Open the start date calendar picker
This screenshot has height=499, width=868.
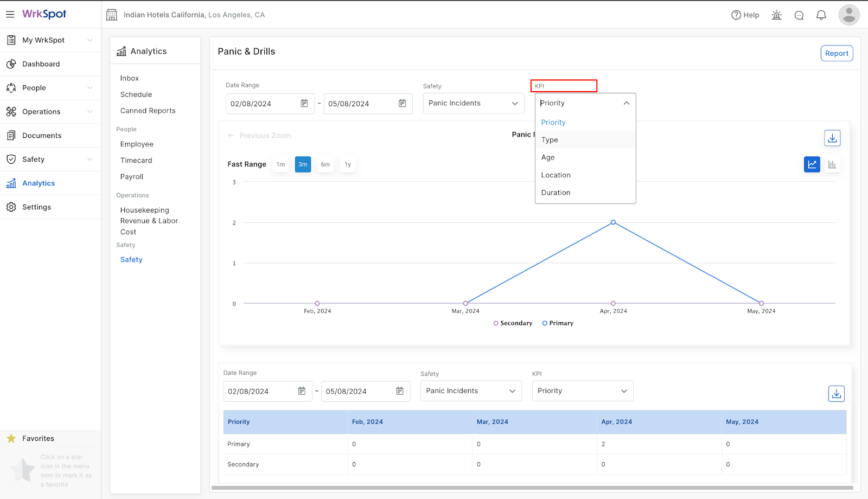(x=304, y=104)
